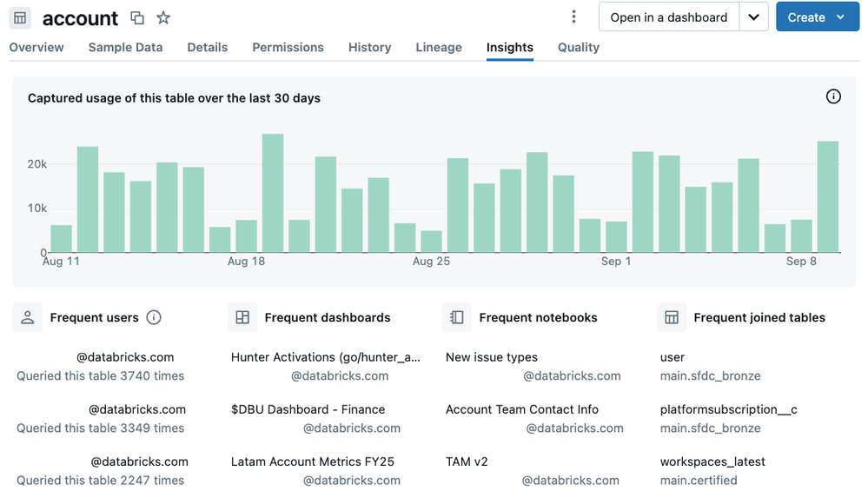This screenshot has height=498, width=868.
Task: Click the Frequent dashboards icon
Action: 242,318
